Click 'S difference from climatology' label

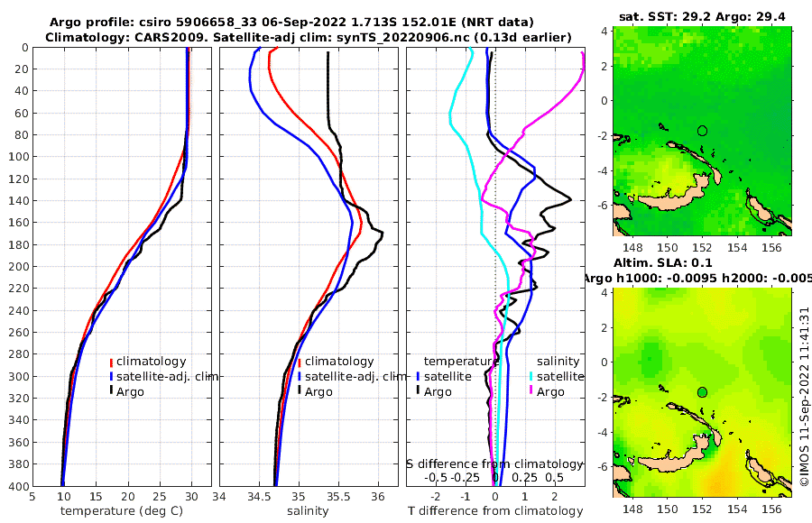[x=494, y=464]
